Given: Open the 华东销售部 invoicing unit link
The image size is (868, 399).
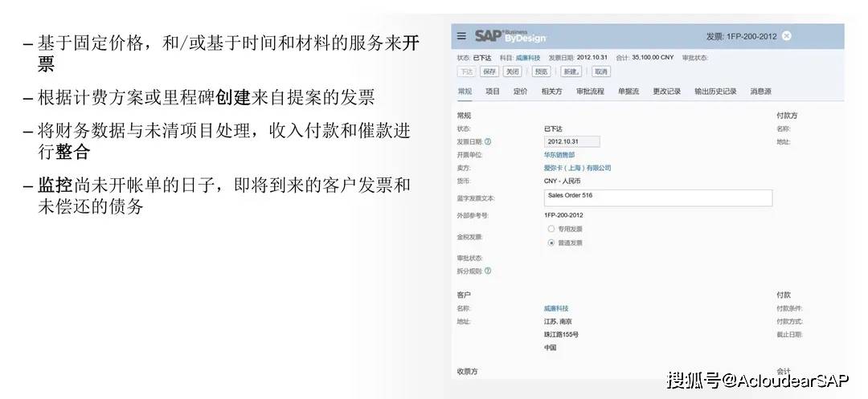Looking at the screenshot, I should coord(559,155).
